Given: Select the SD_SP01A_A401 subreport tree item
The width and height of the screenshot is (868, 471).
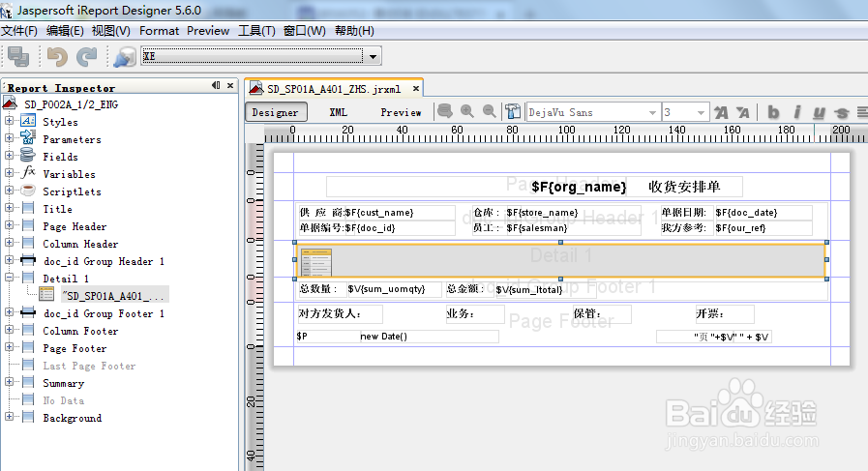Looking at the screenshot, I should click(115, 296).
